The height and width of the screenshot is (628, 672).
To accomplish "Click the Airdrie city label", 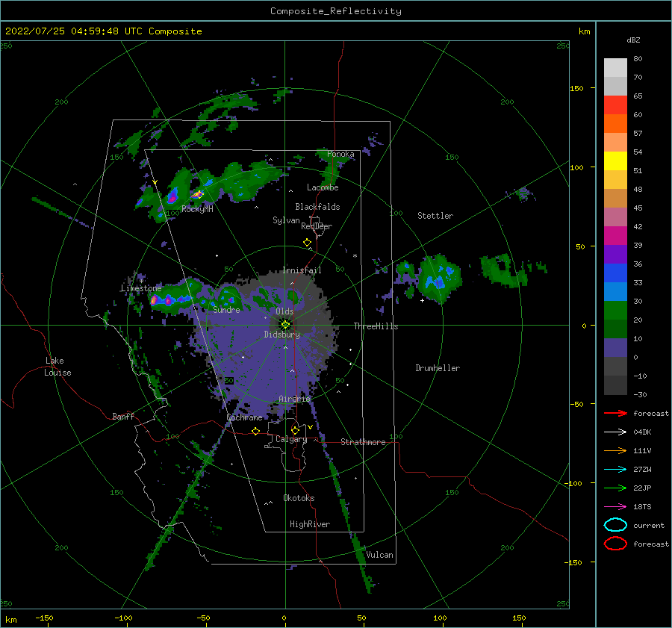I will pyautogui.click(x=294, y=399).
